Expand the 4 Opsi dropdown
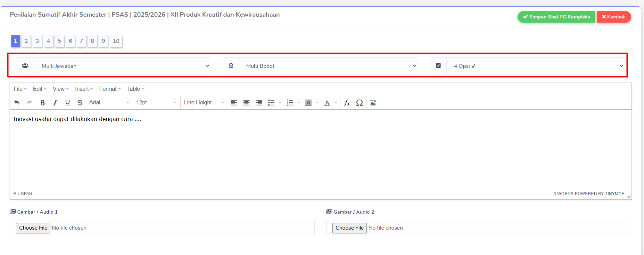644x255 pixels. 536,66
